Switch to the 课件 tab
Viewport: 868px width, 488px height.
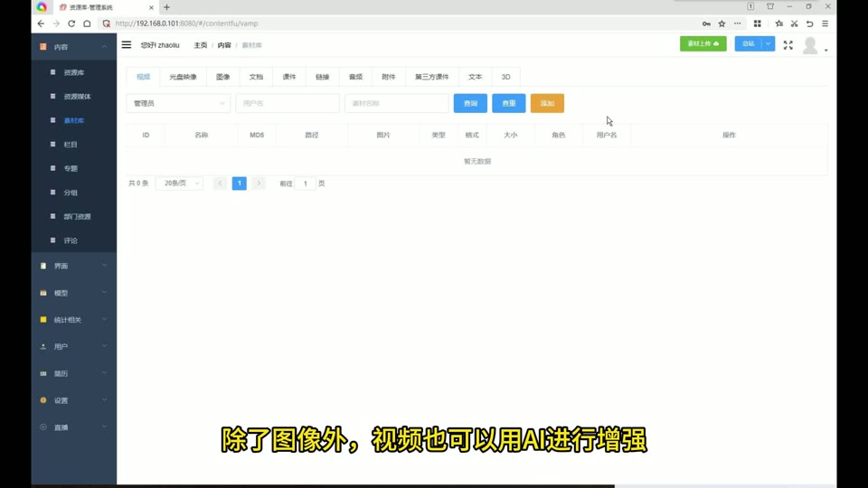point(289,77)
